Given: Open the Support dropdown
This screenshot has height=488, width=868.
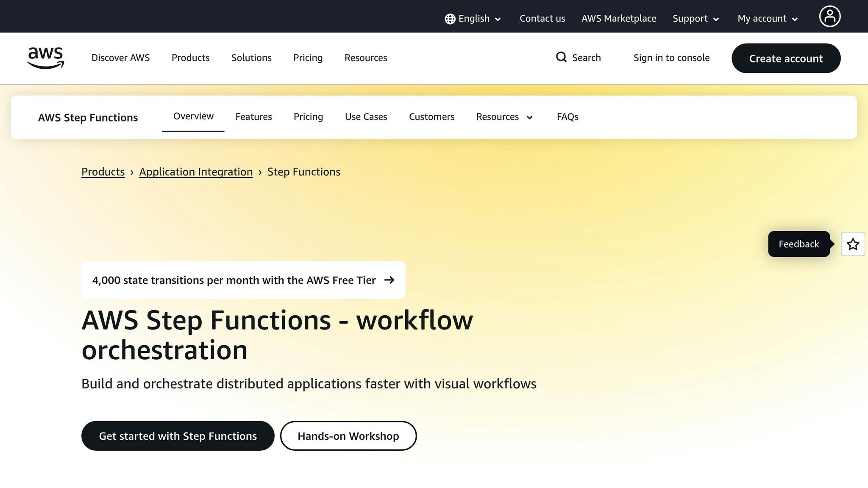Looking at the screenshot, I should tap(695, 19).
